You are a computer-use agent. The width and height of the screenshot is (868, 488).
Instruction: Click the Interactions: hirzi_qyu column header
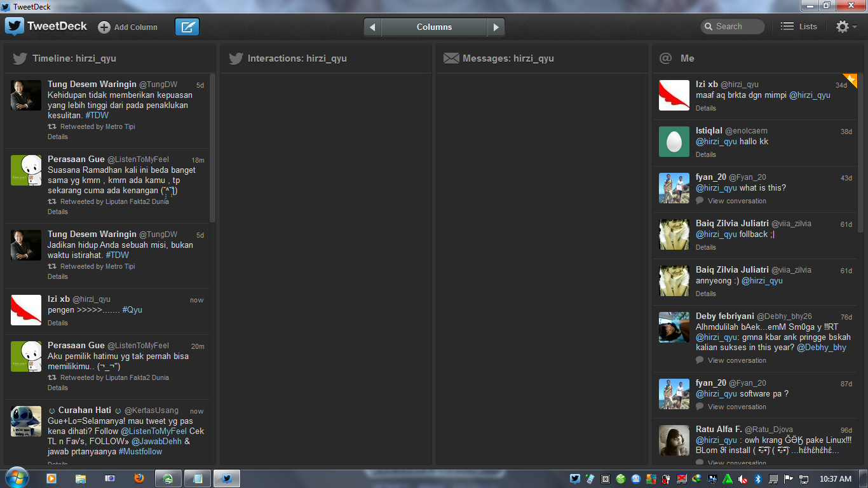click(x=325, y=58)
